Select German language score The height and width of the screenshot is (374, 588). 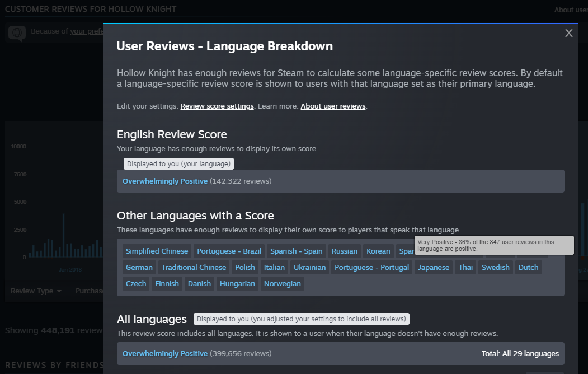tap(139, 268)
